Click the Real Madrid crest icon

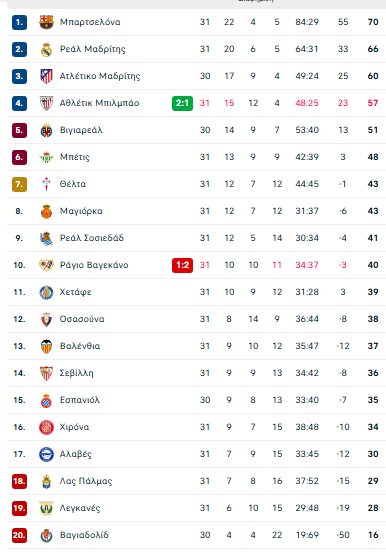coord(46,49)
